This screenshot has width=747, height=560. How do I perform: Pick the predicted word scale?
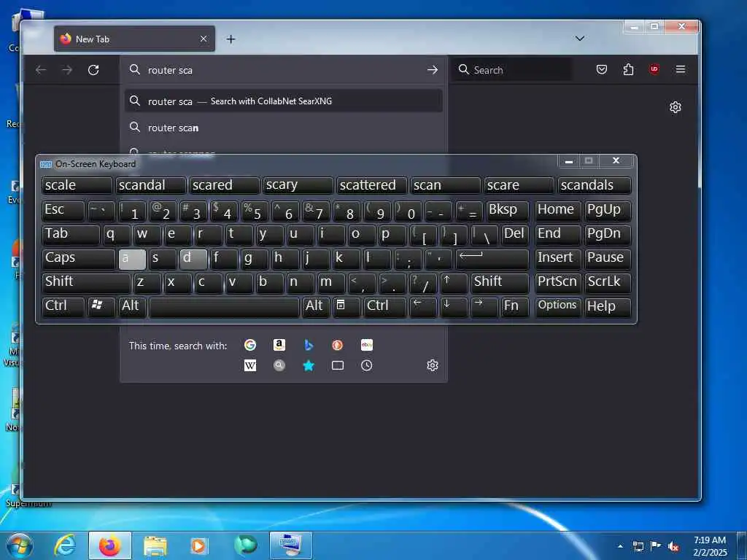point(77,185)
